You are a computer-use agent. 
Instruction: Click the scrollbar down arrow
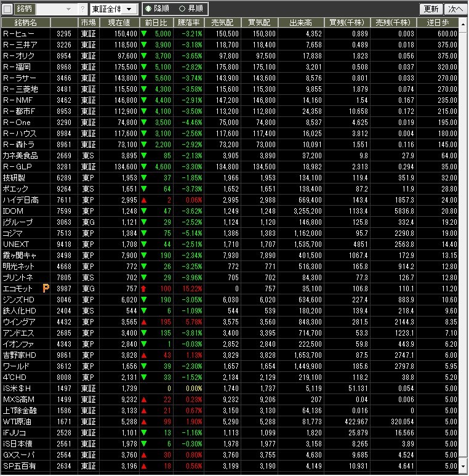pos(463,466)
